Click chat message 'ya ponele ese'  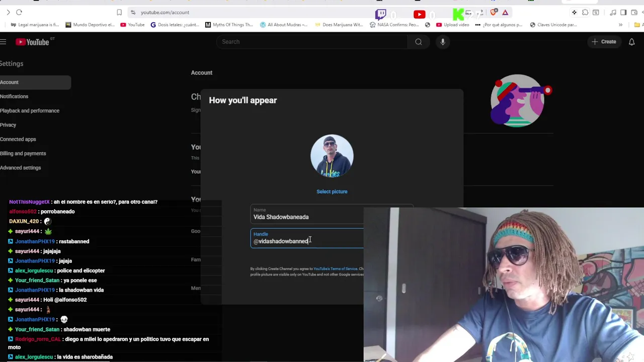pyautogui.click(x=79, y=281)
